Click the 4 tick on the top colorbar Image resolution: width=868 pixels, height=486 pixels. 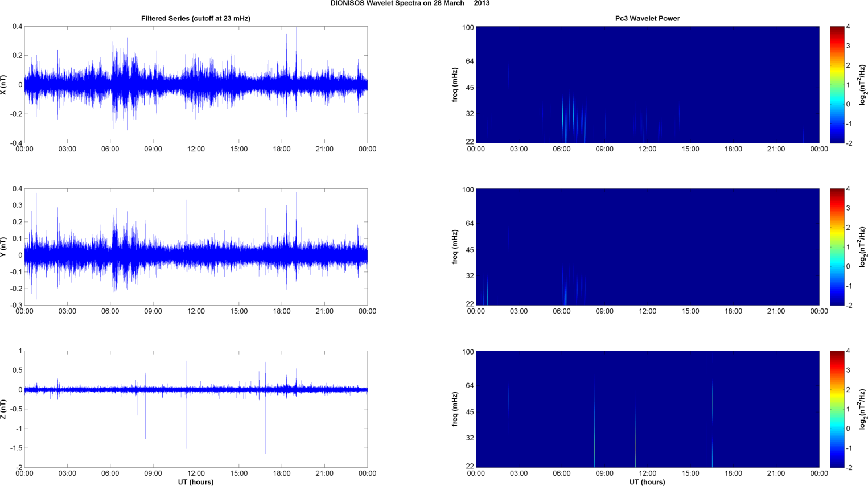[x=848, y=27]
